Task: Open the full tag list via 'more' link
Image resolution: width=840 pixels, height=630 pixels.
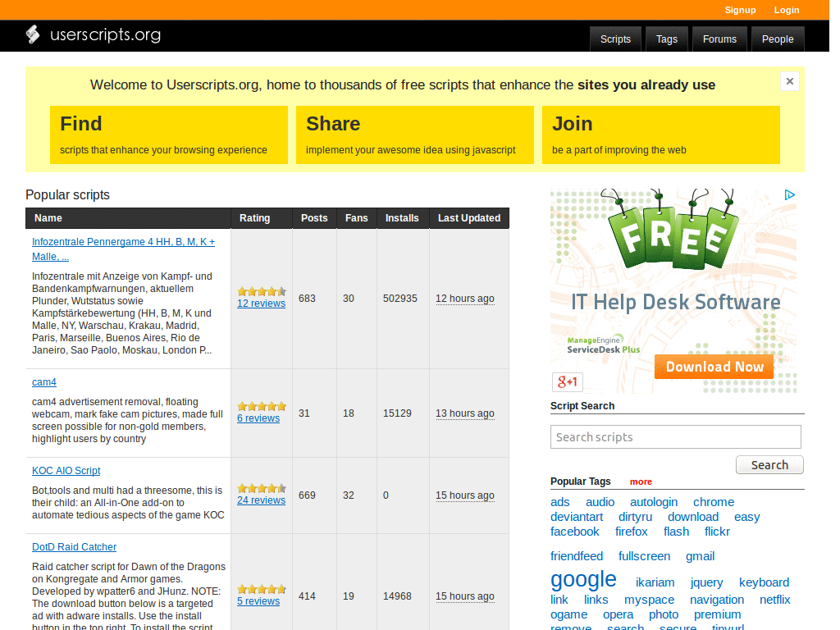Action: pos(641,482)
